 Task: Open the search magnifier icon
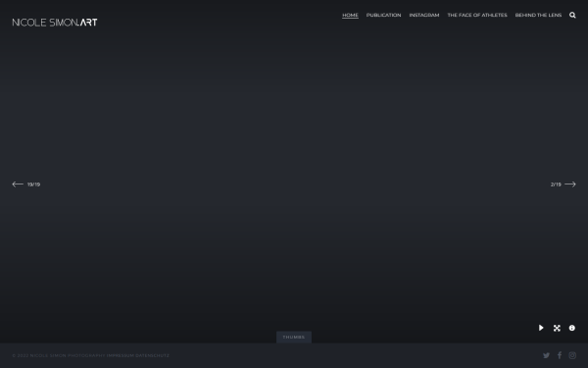coord(572,15)
